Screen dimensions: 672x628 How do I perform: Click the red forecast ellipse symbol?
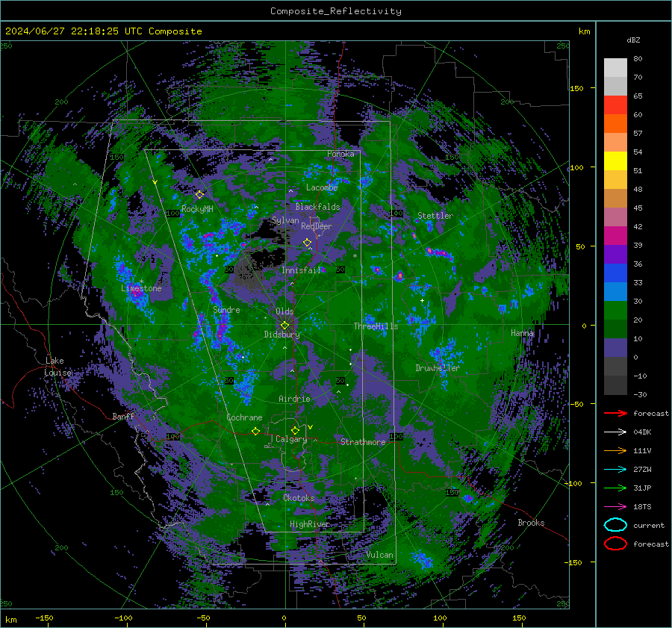[615, 544]
